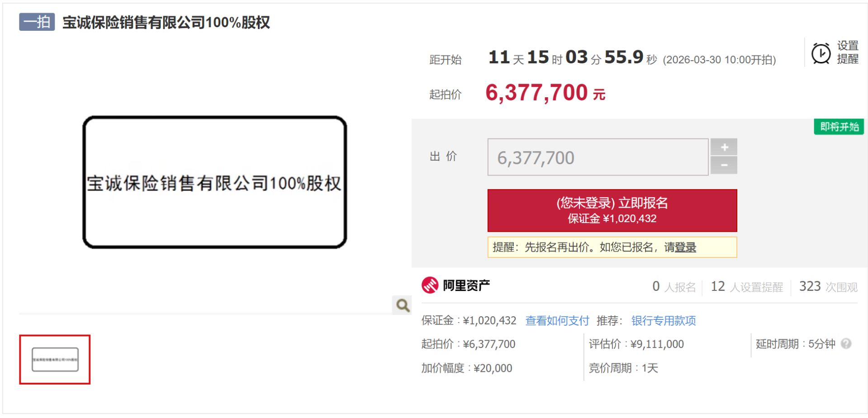The height and width of the screenshot is (418, 868).
Task: Decrease bid with the minus button
Action: tap(724, 166)
